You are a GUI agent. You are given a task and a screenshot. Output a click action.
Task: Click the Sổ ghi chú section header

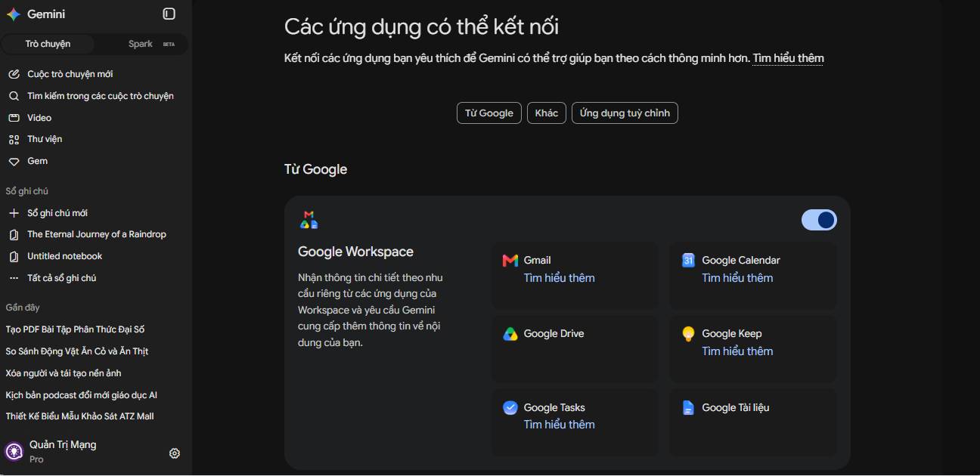tap(27, 191)
